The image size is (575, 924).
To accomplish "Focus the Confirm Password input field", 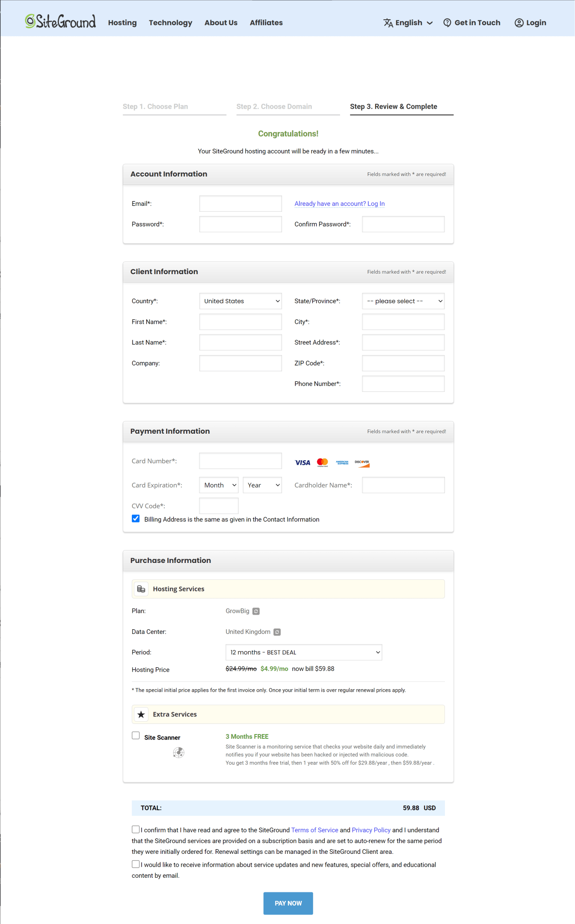I will tap(403, 224).
